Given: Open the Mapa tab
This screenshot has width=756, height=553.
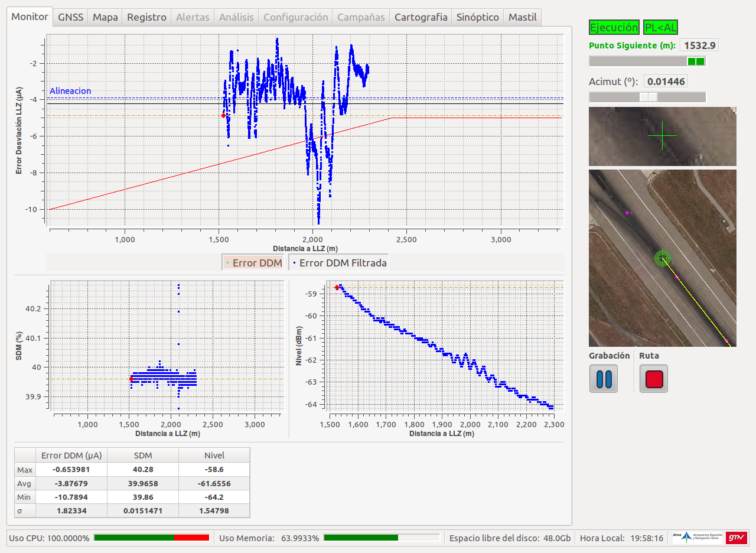Looking at the screenshot, I should click(x=105, y=17).
